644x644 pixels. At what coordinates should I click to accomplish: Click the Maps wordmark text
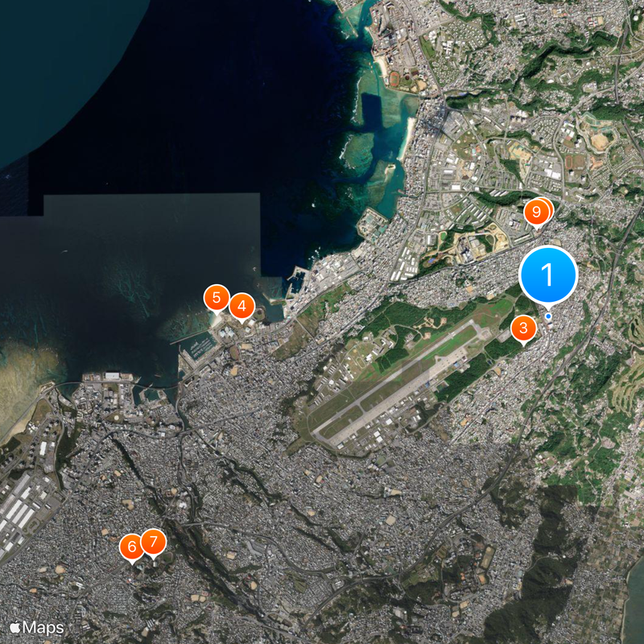pos(43,626)
